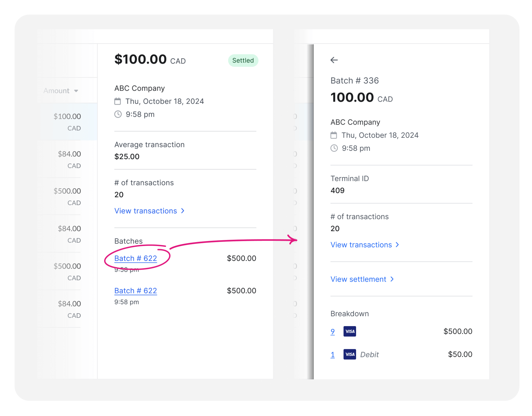Click chevron beside right View transactions
This screenshot has width=532, height=416.
(x=397, y=245)
